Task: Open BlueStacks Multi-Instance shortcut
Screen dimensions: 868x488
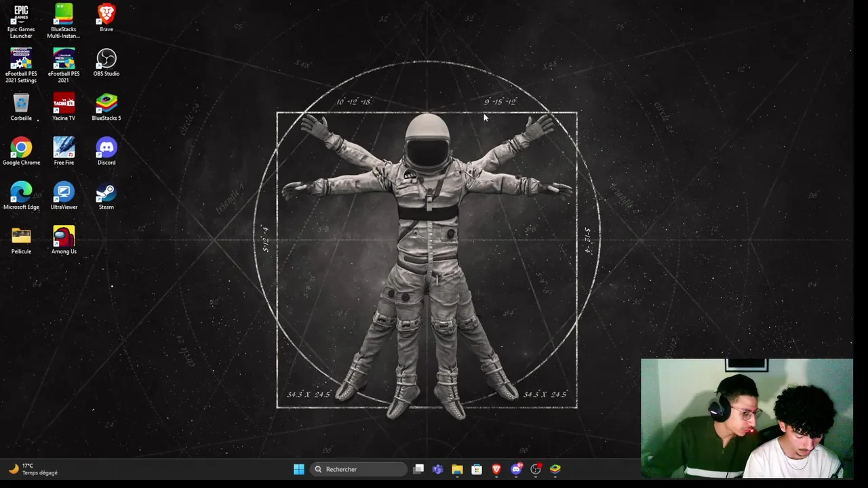Action: tap(64, 21)
